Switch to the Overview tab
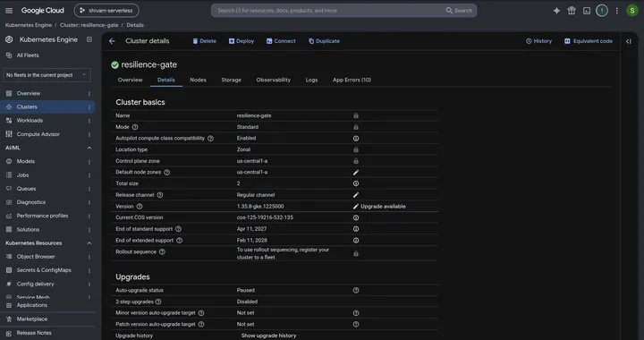This screenshot has width=644, height=340. coord(131,80)
